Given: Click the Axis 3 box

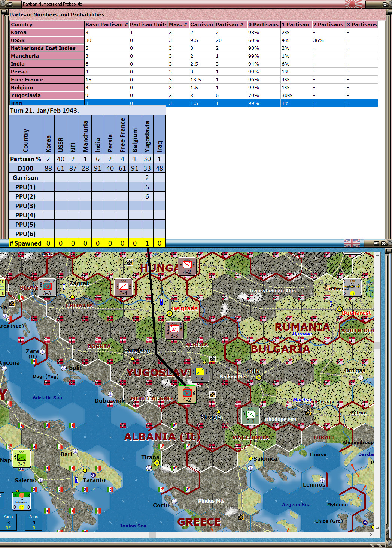Looking at the screenshot, I should click(8, 522).
